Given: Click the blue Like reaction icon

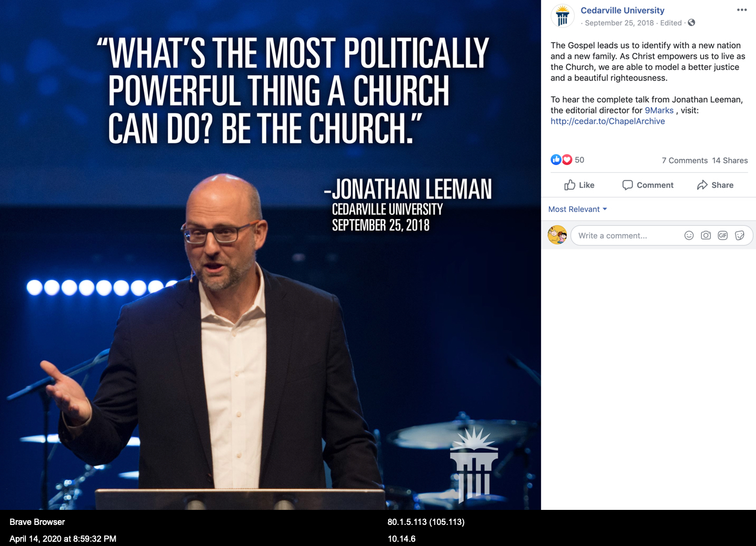Looking at the screenshot, I should tap(556, 160).
